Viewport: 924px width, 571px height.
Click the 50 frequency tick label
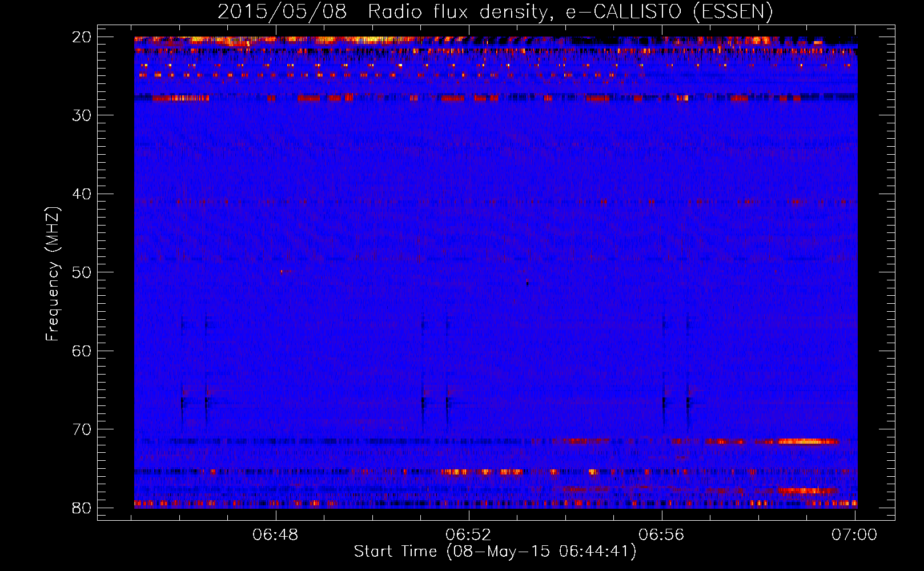pyautogui.click(x=82, y=272)
